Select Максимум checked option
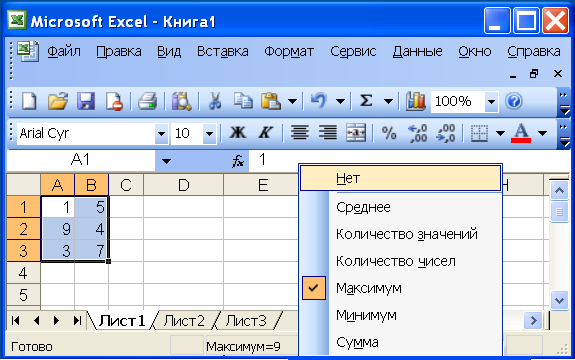 coord(402,288)
